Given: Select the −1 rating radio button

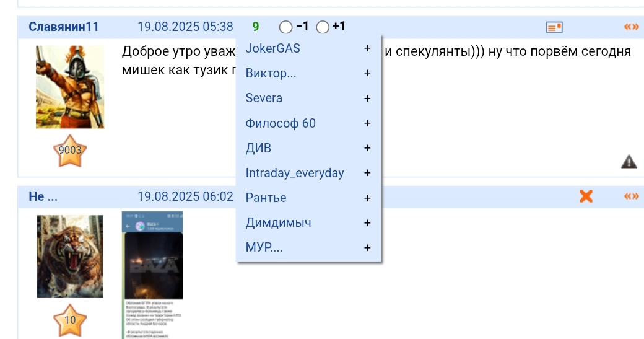Looking at the screenshot, I should pyautogui.click(x=286, y=27).
